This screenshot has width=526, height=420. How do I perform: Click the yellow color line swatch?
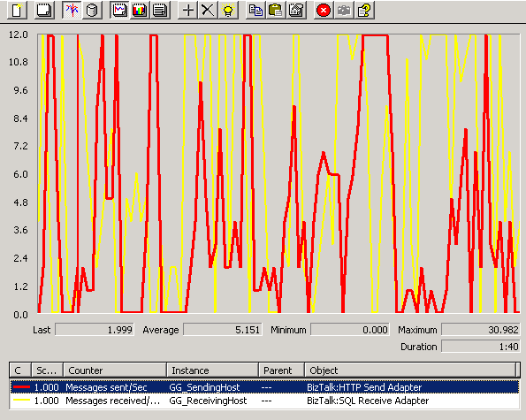tap(21, 401)
